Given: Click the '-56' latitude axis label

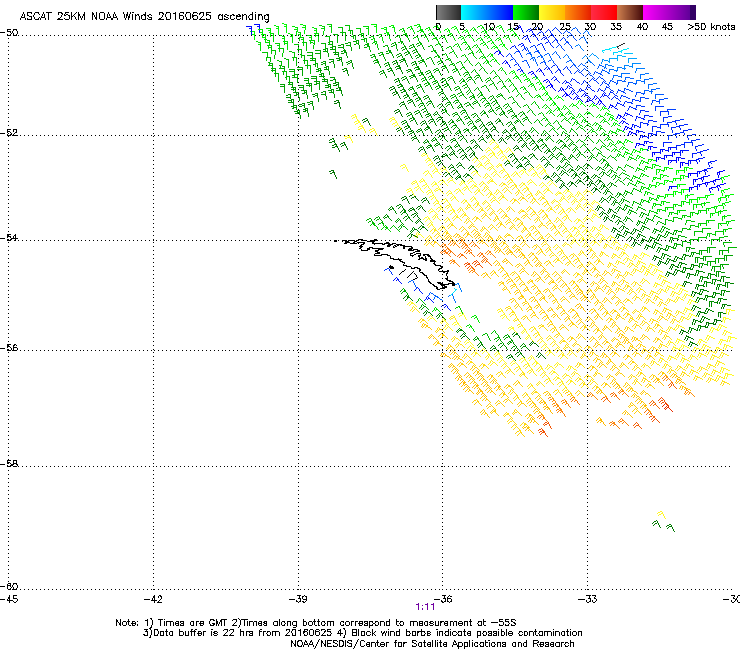Looking at the screenshot, I should 9,348.
